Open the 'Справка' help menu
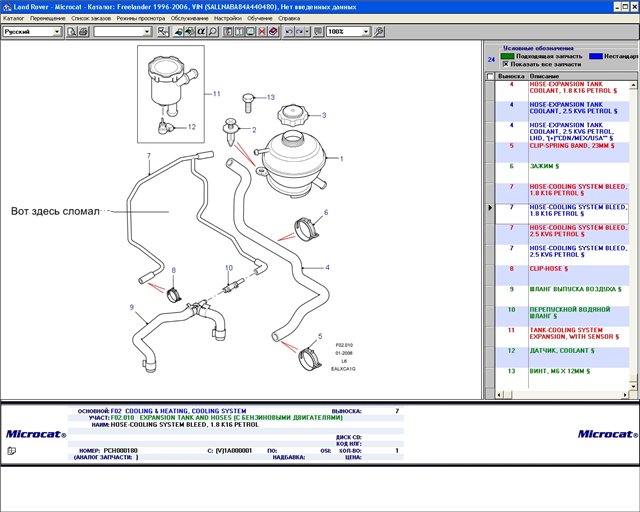 (x=289, y=18)
